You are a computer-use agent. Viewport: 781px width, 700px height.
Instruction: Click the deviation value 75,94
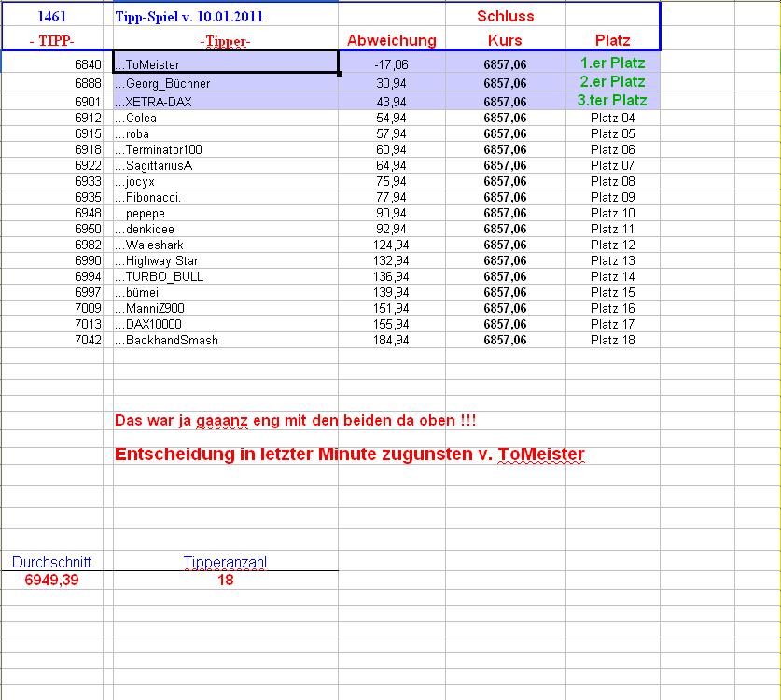pos(391,181)
